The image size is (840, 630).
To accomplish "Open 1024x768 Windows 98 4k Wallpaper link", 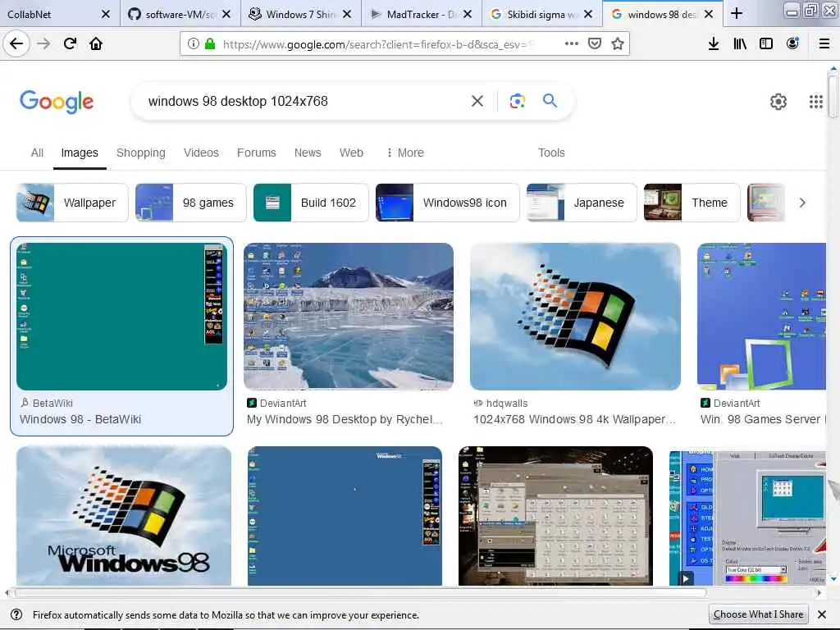I will pyautogui.click(x=574, y=419).
